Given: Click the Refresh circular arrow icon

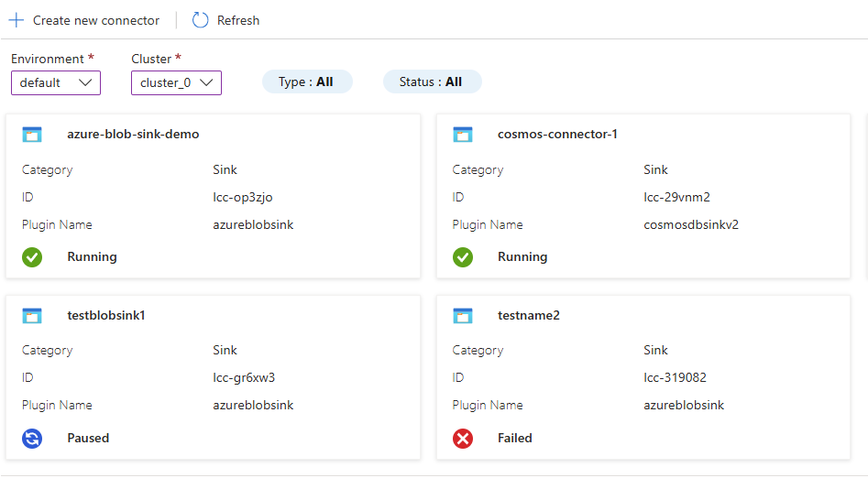Looking at the screenshot, I should tap(201, 20).
